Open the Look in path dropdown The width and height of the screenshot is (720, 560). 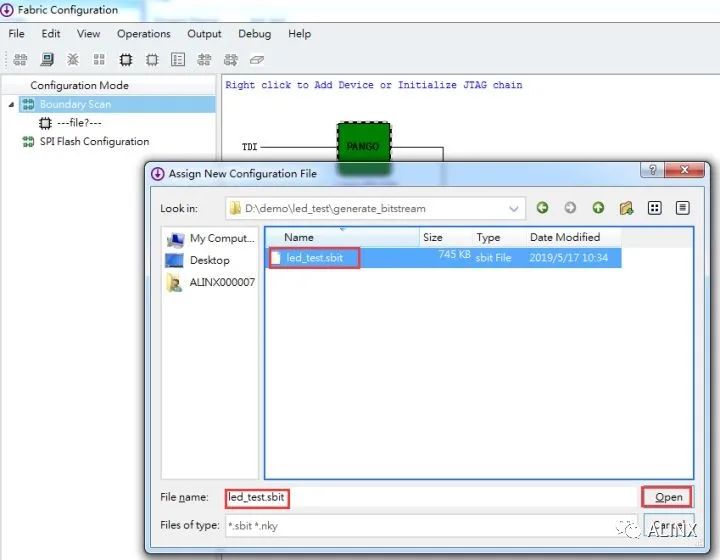click(x=514, y=209)
